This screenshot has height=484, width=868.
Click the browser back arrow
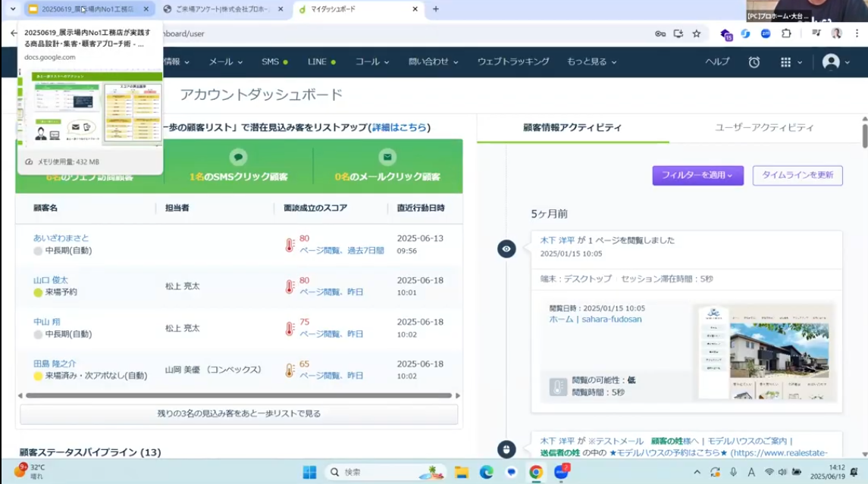pos(14,33)
